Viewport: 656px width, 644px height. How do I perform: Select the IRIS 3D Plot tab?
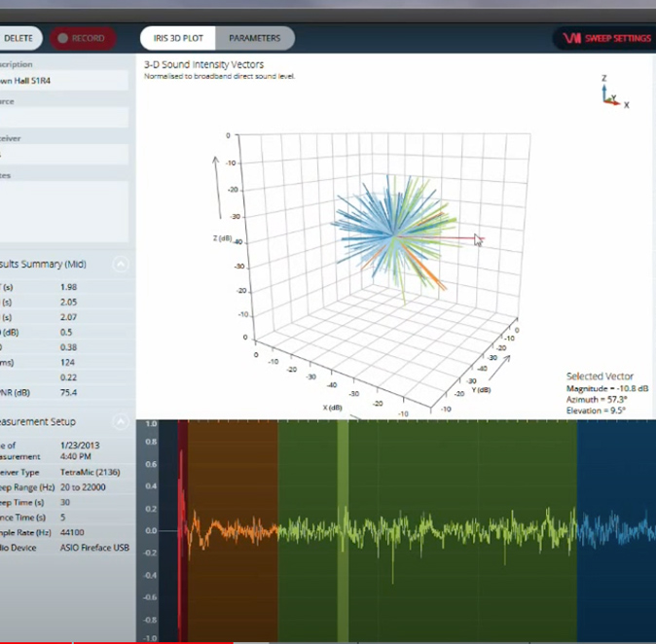(x=176, y=39)
